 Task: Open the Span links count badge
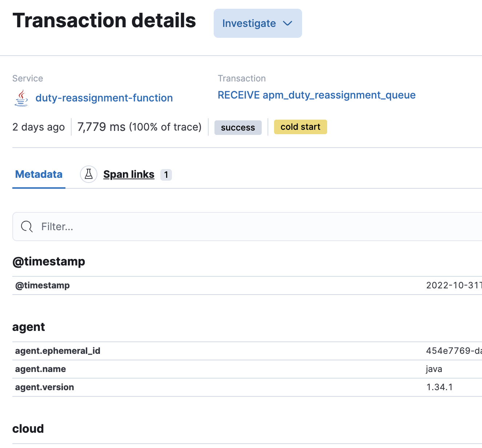[x=166, y=175]
